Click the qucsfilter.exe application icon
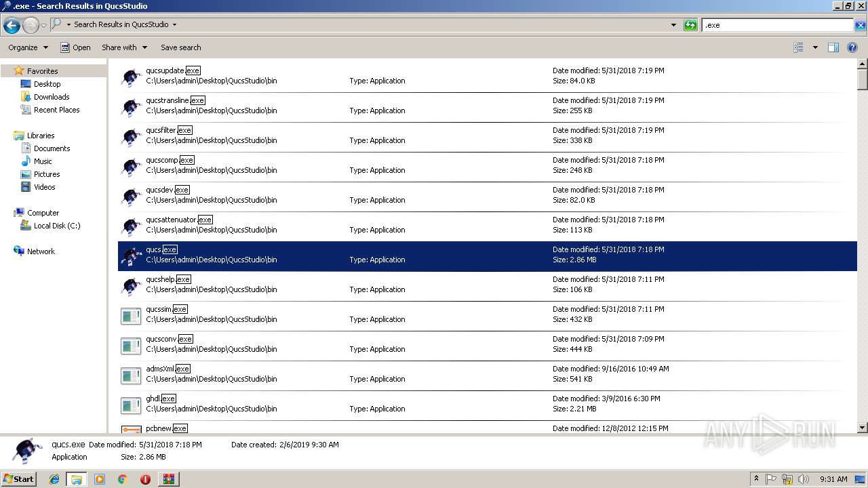 [x=131, y=137]
